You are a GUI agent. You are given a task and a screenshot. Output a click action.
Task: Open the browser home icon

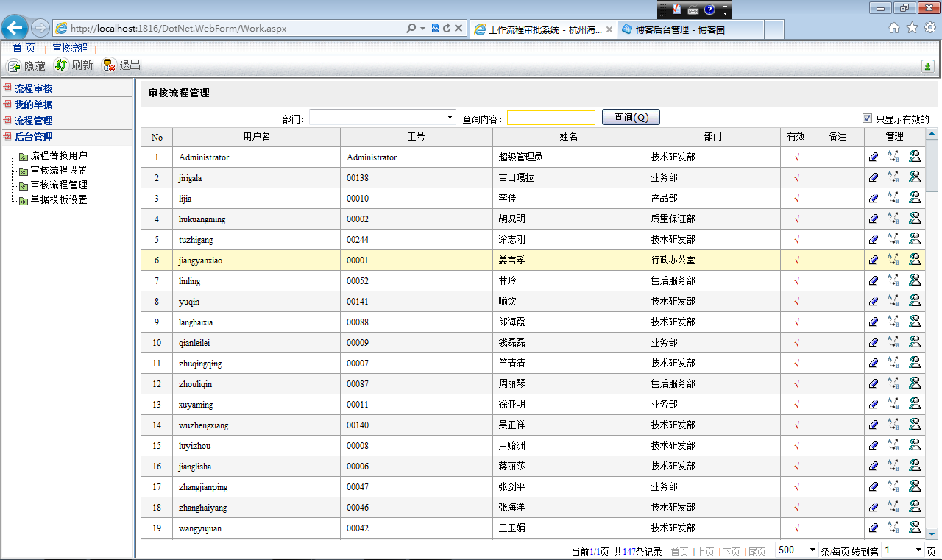click(894, 27)
